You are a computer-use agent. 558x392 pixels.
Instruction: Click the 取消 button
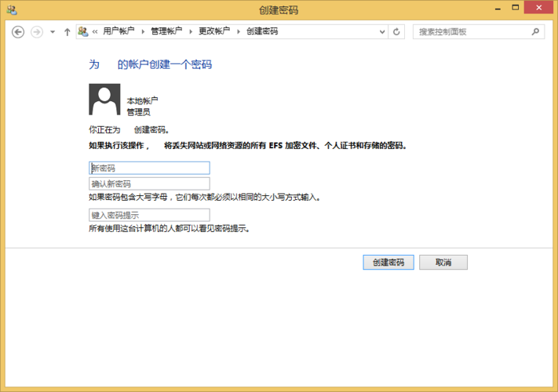[443, 263]
